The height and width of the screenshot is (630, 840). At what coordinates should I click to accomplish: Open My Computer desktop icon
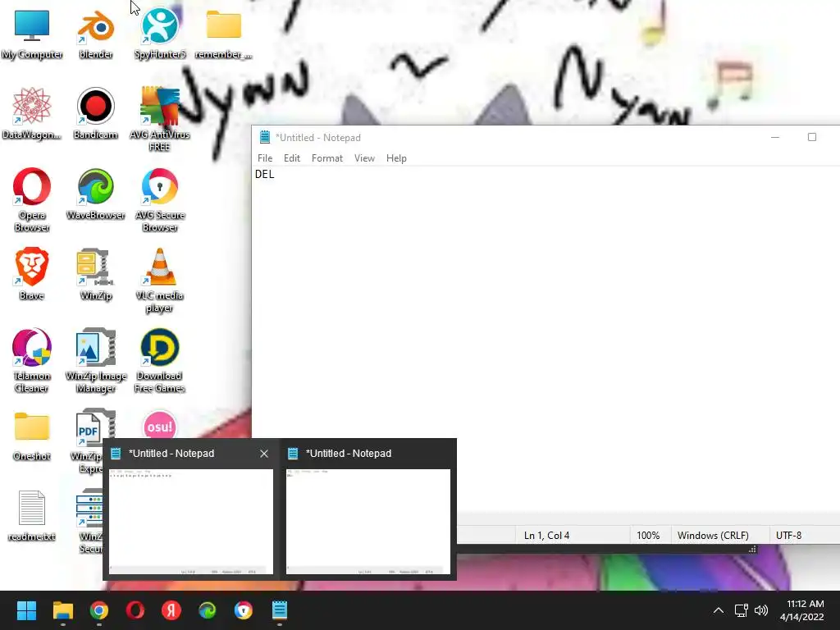pos(32,34)
